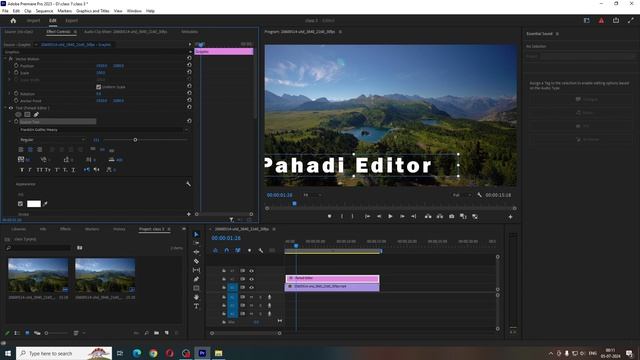Switch to the Metadata tab
This screenshot has height=360, width=640.
click(189, 31)
